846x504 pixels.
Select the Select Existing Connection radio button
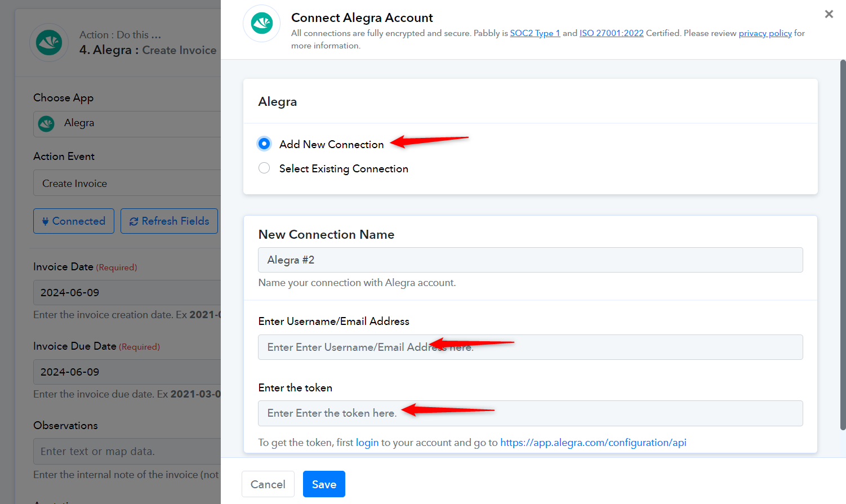pos(264,168)
